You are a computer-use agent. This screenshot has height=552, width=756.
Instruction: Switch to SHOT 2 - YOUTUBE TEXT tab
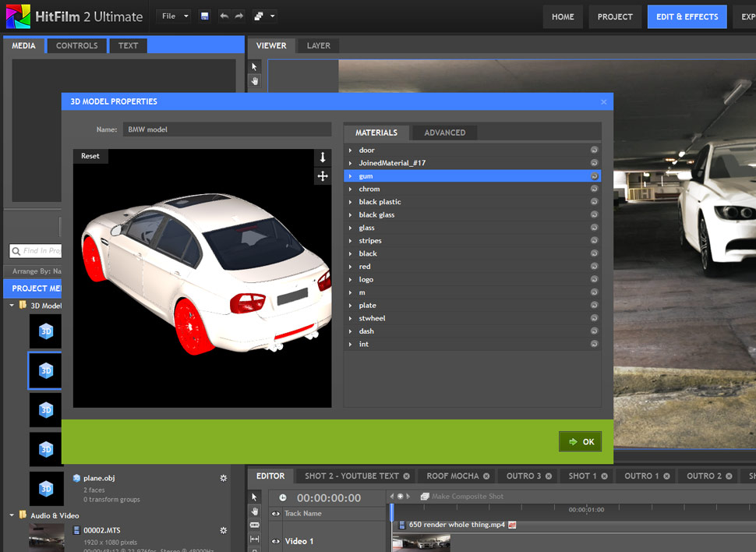[352, 476]
